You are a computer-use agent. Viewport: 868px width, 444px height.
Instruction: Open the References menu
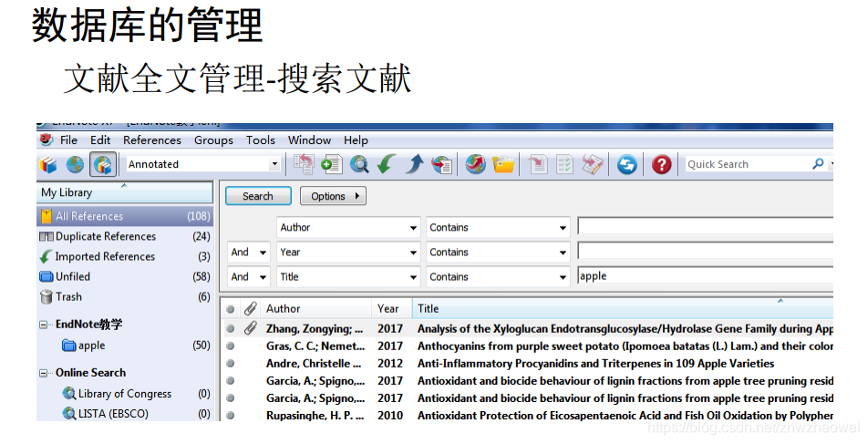point(152,140)
